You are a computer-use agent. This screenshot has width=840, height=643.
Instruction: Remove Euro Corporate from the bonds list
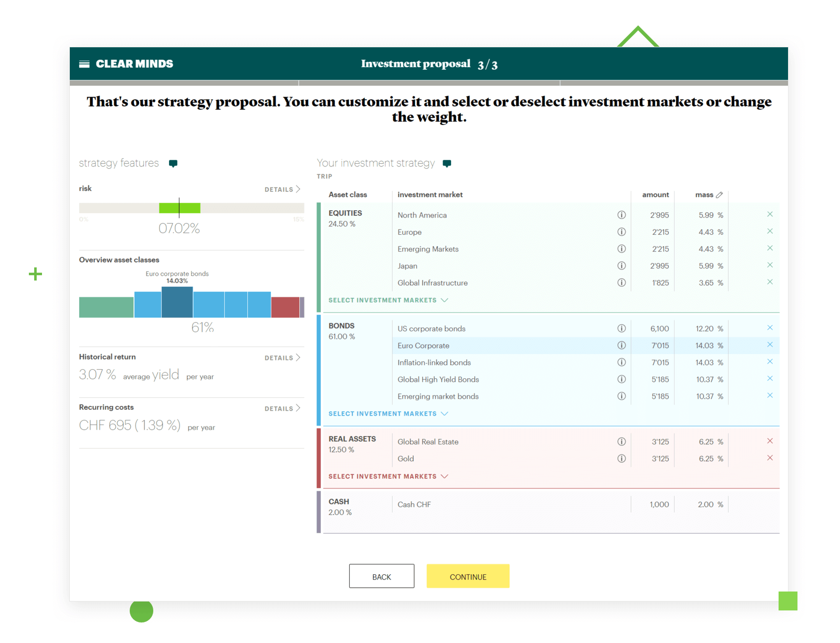tap(770, 345)
